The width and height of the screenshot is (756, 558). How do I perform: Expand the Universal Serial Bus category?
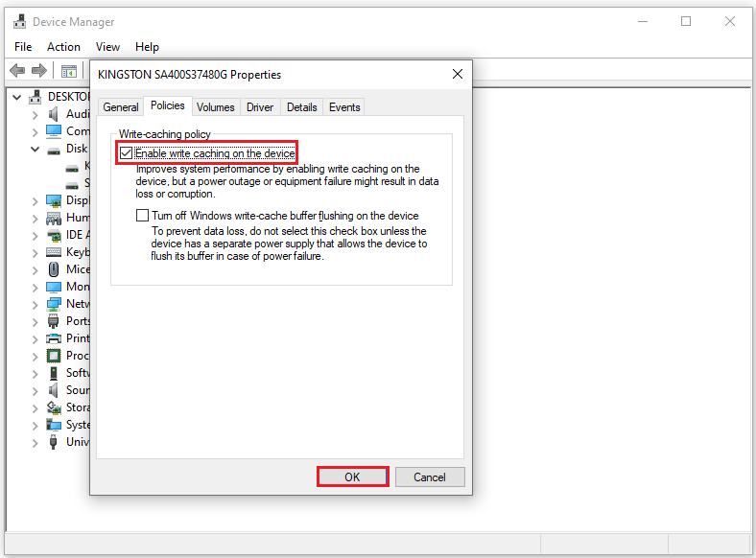click(x=35, y=443)
